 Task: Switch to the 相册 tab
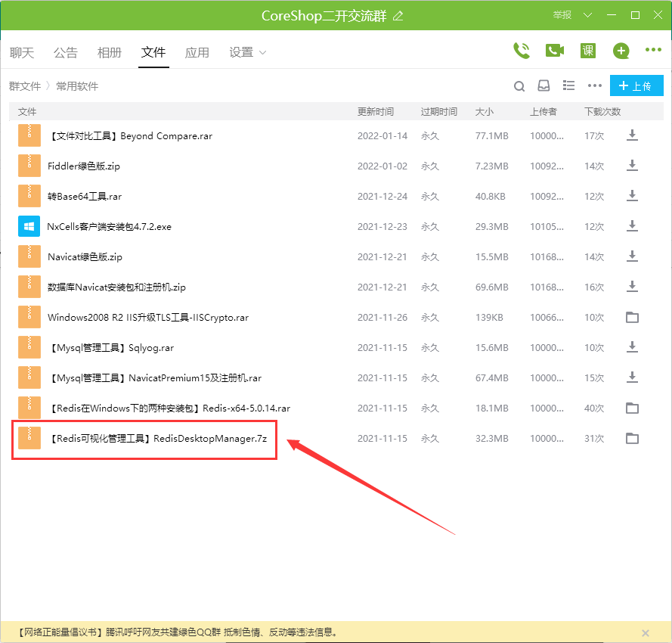[110, 52]
